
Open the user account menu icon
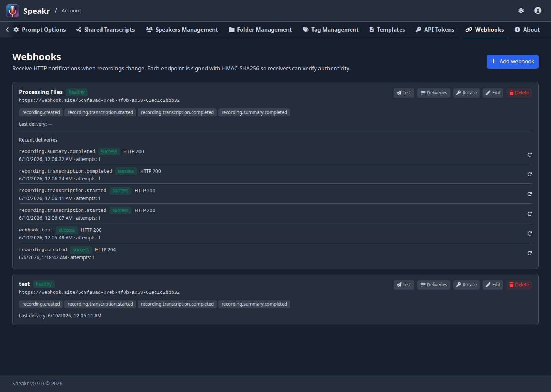point(538,11)
